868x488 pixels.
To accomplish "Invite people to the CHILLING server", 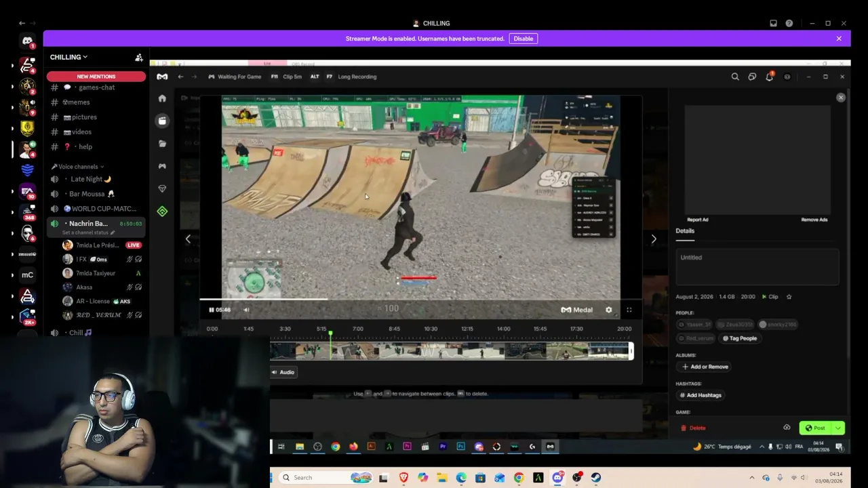I will [138, 58].
